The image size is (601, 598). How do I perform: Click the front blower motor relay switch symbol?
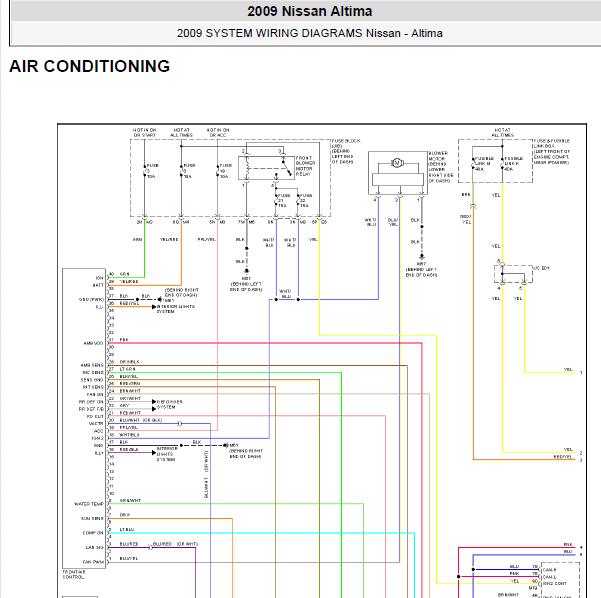pos(286,166)
